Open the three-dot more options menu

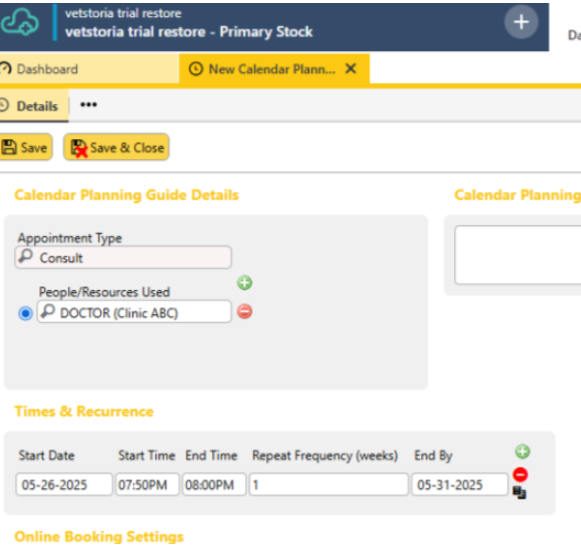coord(89,105)
